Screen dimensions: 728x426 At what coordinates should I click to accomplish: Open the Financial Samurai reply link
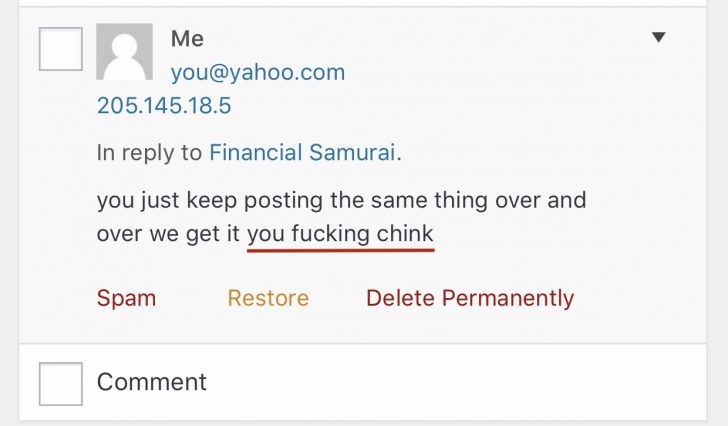(x=302, y=152)
